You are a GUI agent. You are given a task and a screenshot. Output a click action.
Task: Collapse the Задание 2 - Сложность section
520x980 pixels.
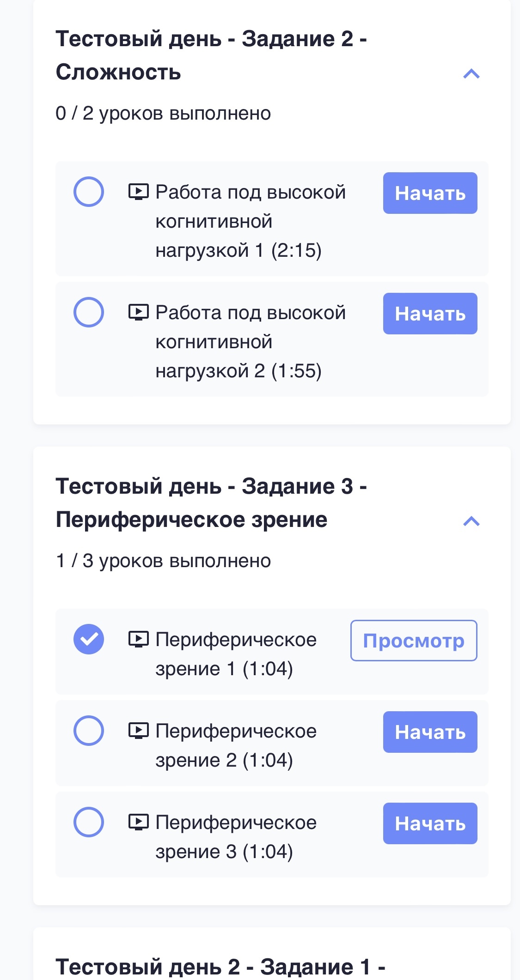tap(471, 74)
